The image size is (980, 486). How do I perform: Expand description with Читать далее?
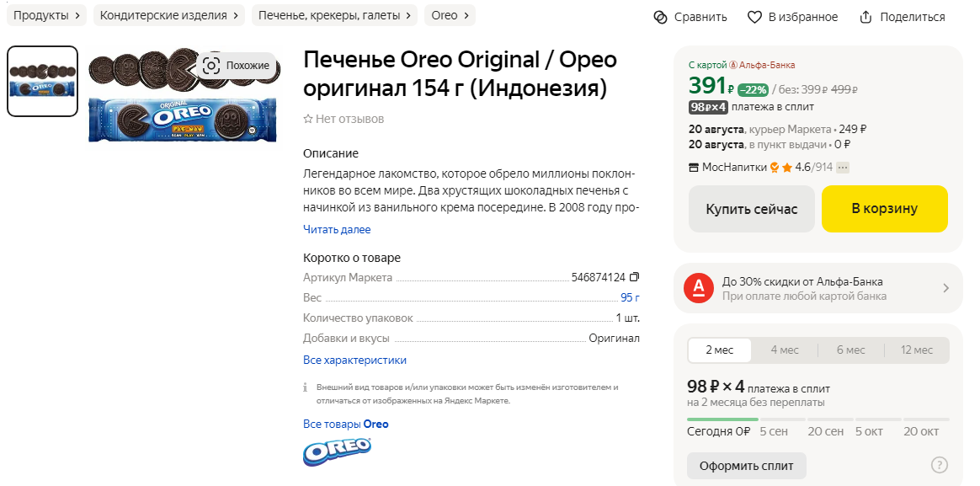point(337,230)
